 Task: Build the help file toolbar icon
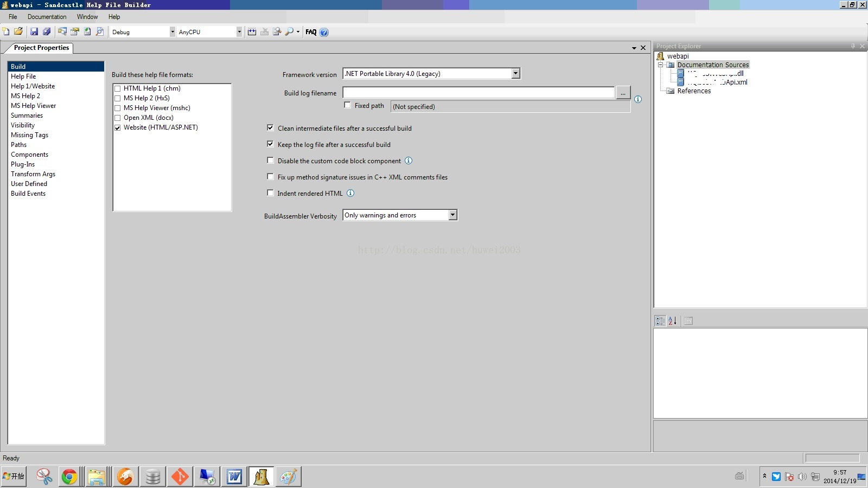click(252, 32)
